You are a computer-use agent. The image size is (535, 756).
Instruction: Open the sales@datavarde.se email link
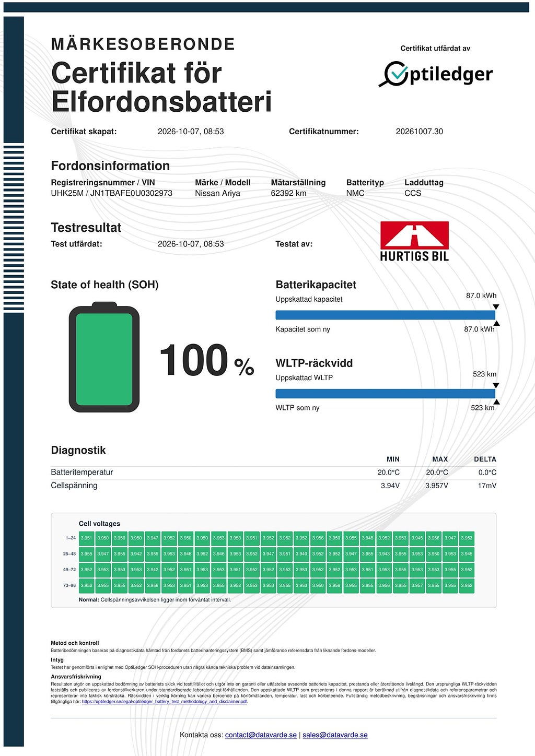335,735
